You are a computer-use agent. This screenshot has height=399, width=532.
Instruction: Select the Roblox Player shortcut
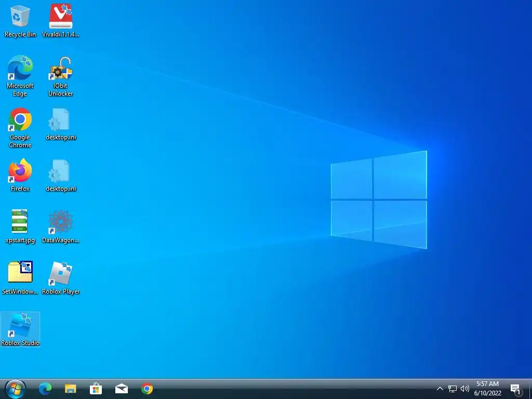click(61, 277)
